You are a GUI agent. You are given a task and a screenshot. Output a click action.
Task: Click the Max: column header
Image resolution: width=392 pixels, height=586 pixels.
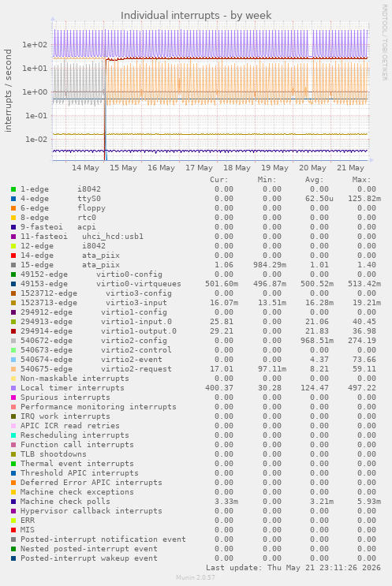(x=361, y=180)
